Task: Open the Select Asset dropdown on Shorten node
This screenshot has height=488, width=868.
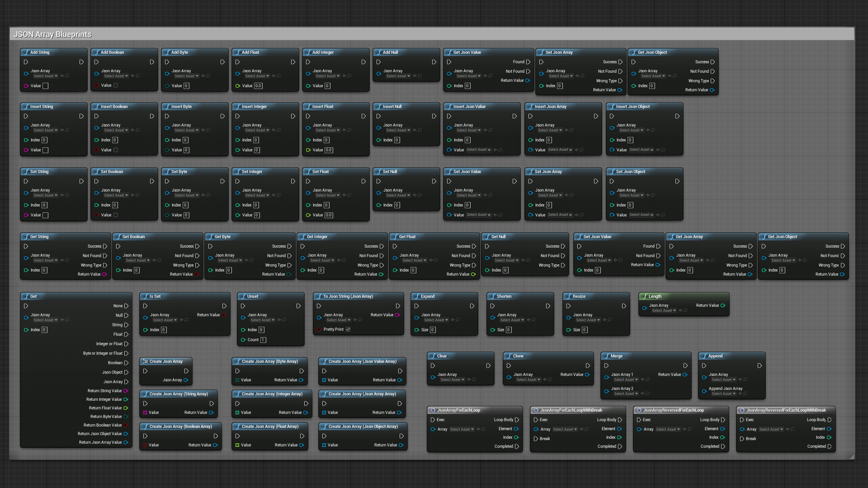Action: tap(512, 320)
